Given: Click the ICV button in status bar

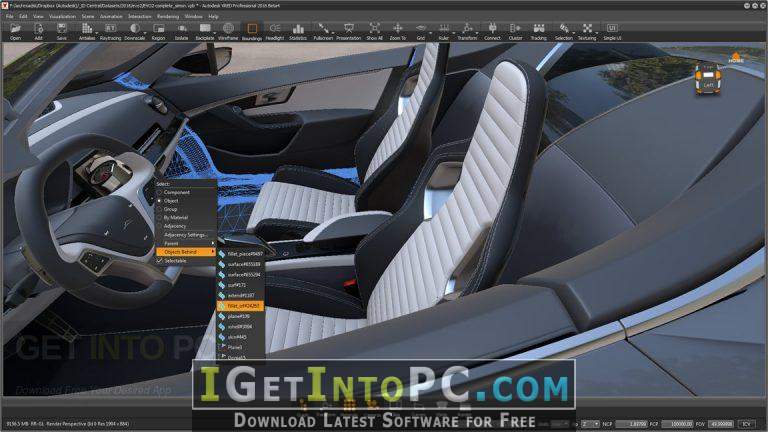Looking at the screenshot, I should (747, 424).
